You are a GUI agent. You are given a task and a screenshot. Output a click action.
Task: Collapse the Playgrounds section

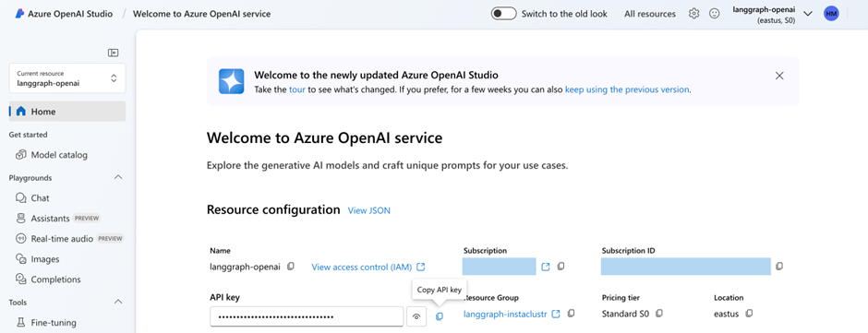pyautogui.click(x=118, y=177)
